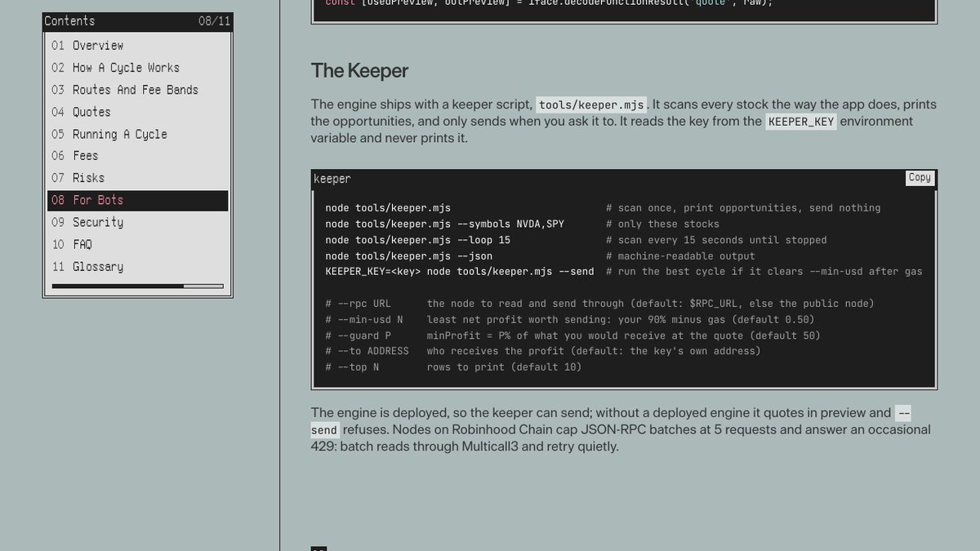Click the '--loop 15' command line
This screenshot has height=551, width=980.
(x=417, y=240)
